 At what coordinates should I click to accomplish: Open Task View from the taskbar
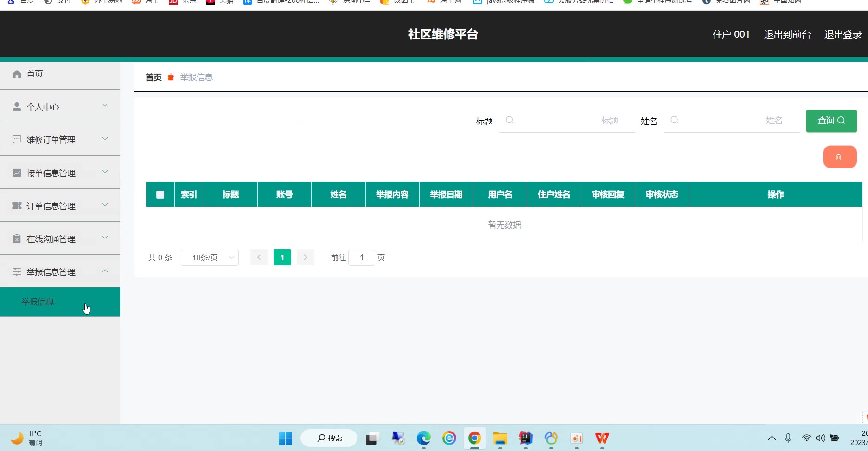click(x=372, y=438)
